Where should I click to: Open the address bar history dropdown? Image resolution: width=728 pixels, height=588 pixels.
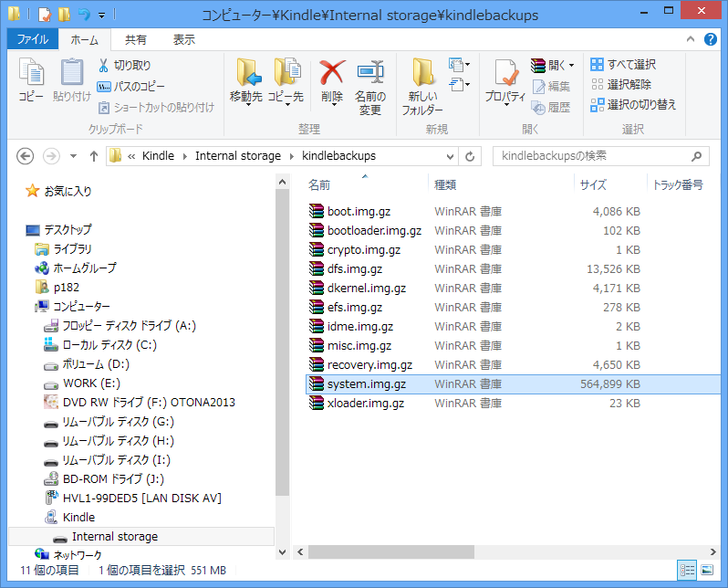point(450,156)
